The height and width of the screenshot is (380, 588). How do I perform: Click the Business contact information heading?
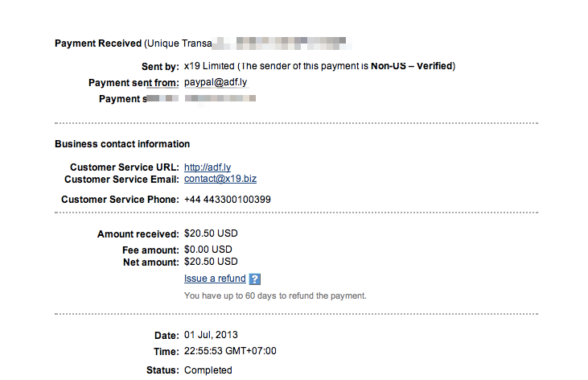point(122,144)
